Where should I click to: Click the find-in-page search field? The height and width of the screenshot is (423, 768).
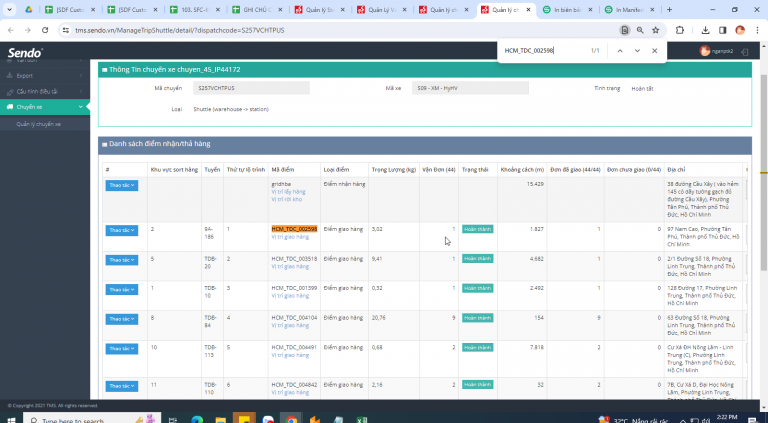(x=543, y=50)
